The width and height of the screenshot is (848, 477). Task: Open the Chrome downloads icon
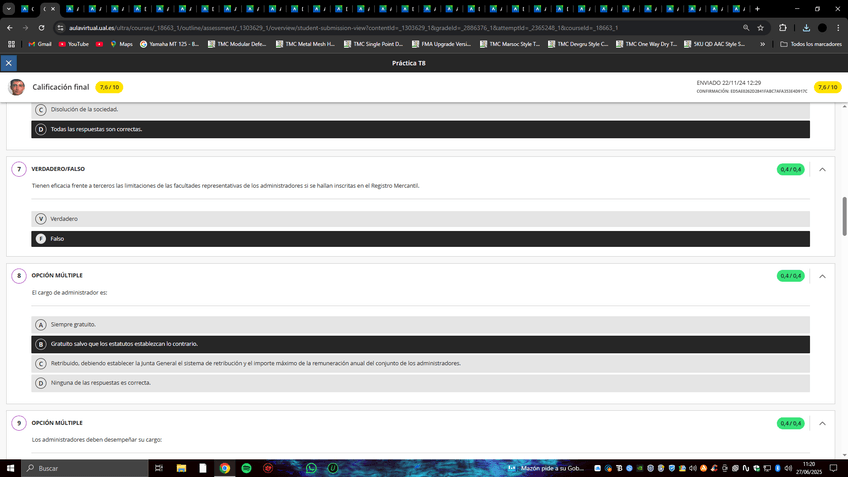(x=806, y=28)
